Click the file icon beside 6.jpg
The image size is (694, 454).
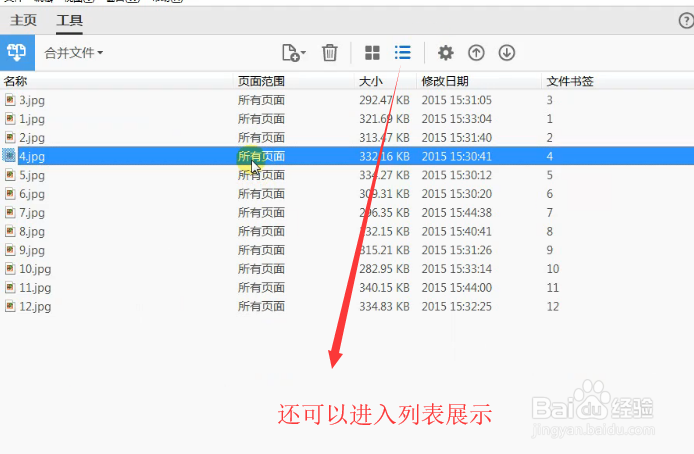10,193
